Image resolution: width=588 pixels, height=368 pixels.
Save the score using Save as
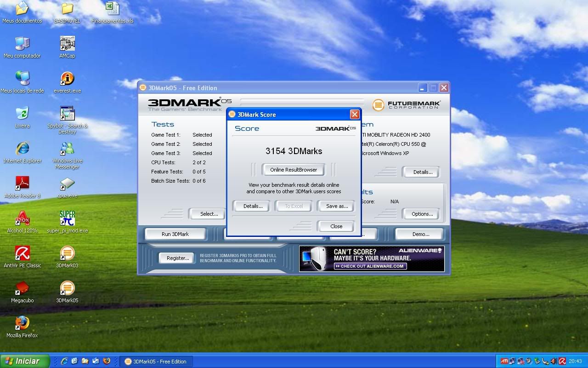point(336,206)
